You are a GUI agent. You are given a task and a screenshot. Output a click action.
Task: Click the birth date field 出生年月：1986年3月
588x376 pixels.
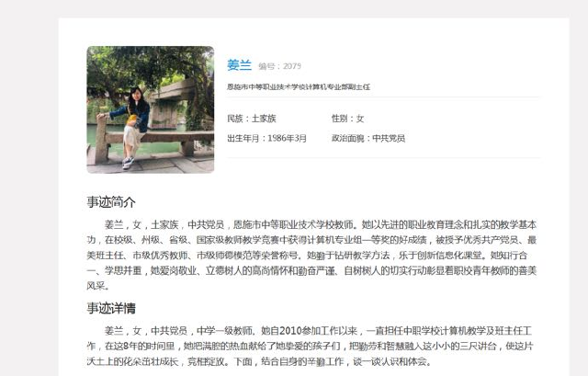click(x=266, y=138)
